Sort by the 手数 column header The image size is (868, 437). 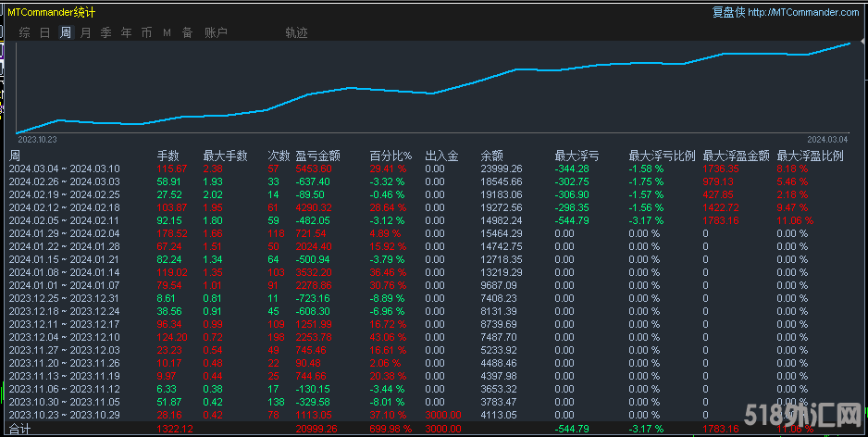click(x=167, y=156)
